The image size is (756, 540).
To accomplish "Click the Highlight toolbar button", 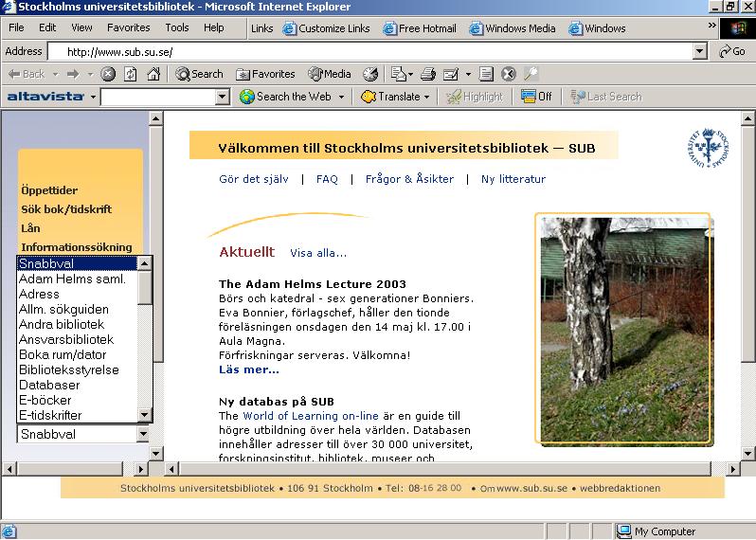I will (x=475, y=97).
